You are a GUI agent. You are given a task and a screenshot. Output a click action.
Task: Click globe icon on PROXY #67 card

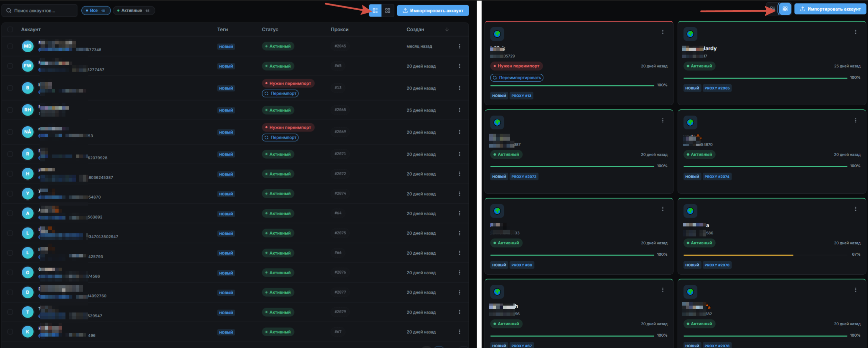pyautogui.click(x=497, y=292)
